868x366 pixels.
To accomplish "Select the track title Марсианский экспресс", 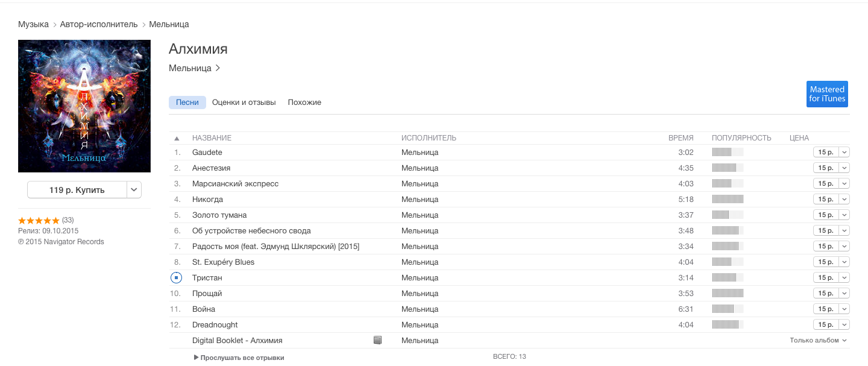I will coord(235,183).
